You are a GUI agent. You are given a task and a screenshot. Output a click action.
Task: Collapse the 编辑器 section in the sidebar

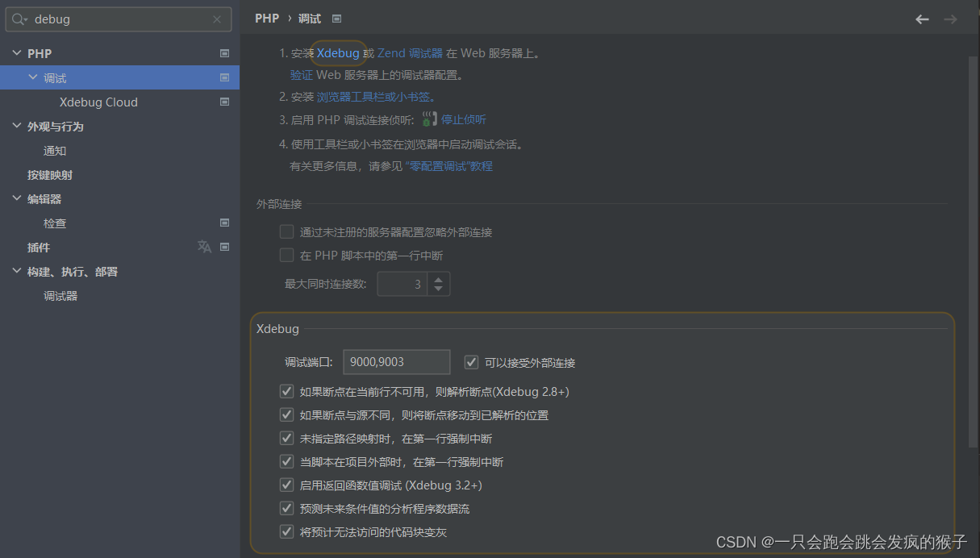click(x=17, y=198)
